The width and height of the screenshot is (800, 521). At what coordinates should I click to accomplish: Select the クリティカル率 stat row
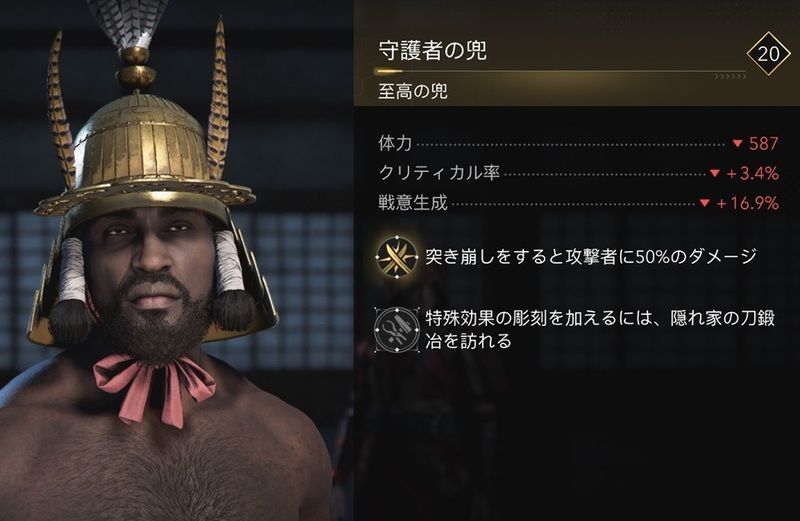click(579, 173)
